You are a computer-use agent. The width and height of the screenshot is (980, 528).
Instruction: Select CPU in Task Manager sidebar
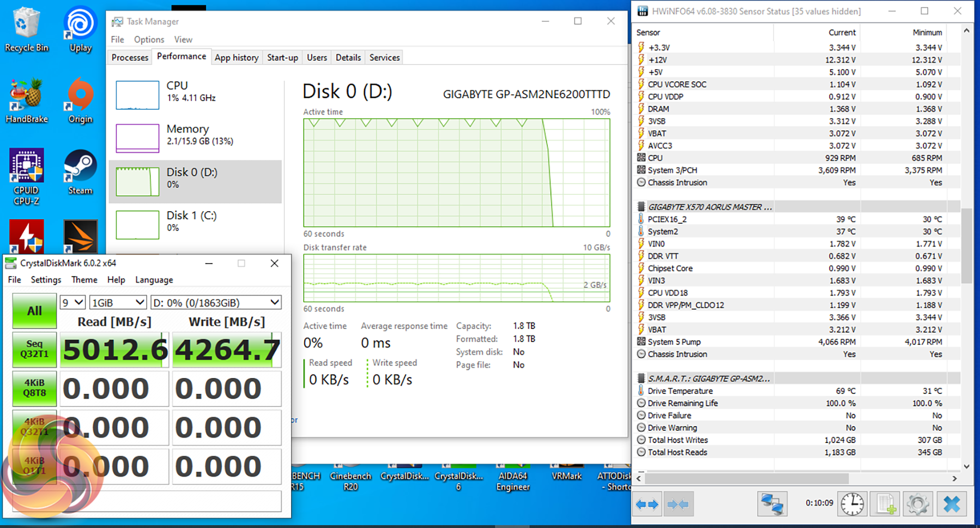pyautogui.click(x=195, y=95)
